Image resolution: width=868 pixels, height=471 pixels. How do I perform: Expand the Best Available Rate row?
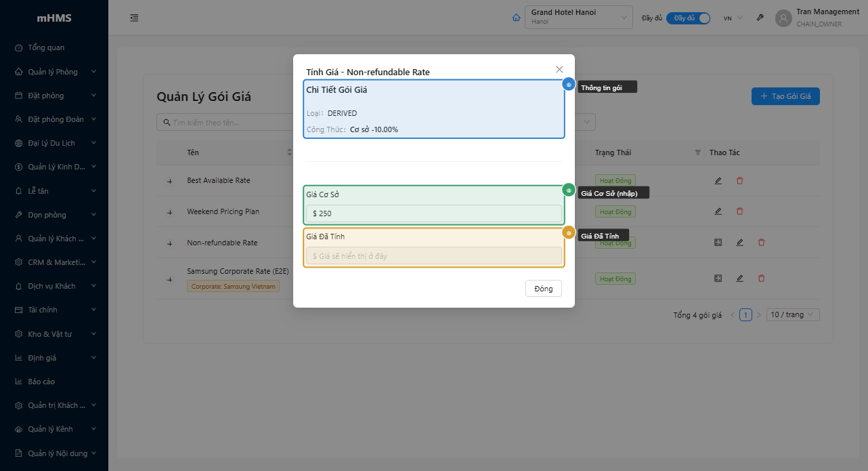[169, 181]
